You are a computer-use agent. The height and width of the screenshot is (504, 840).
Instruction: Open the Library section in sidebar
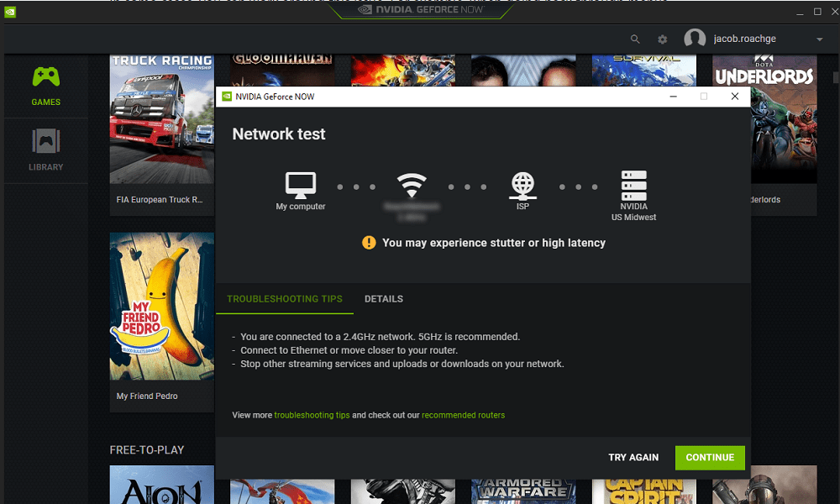click(45, 150)
